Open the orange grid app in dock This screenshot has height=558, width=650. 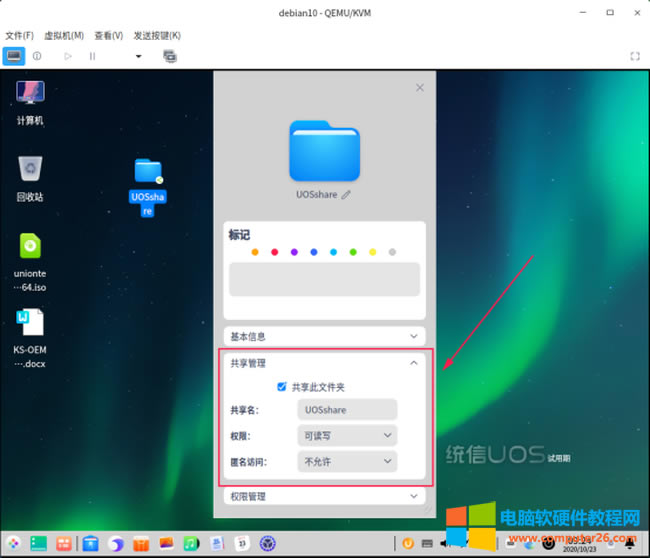tap(64, 543)
